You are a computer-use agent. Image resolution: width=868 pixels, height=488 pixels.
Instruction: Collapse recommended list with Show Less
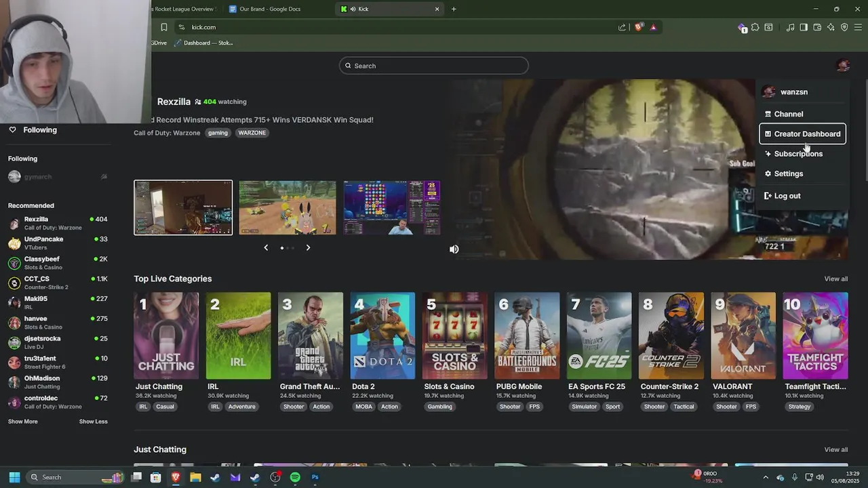pos(94,422)
